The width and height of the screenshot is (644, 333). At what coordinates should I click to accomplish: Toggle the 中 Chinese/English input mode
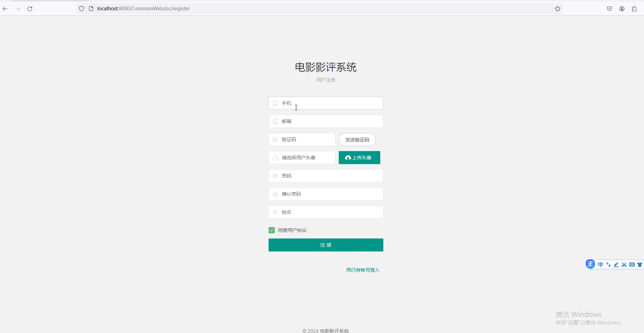600,264
